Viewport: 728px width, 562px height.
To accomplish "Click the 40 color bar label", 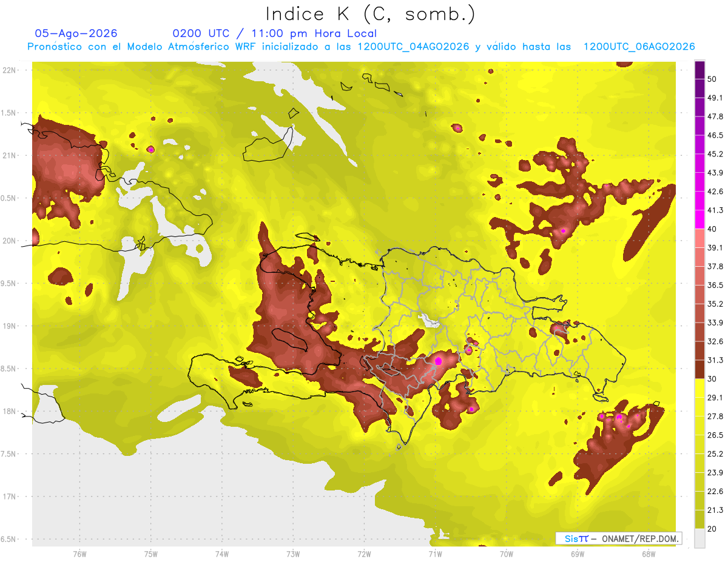I will click(x=712, y=229).
